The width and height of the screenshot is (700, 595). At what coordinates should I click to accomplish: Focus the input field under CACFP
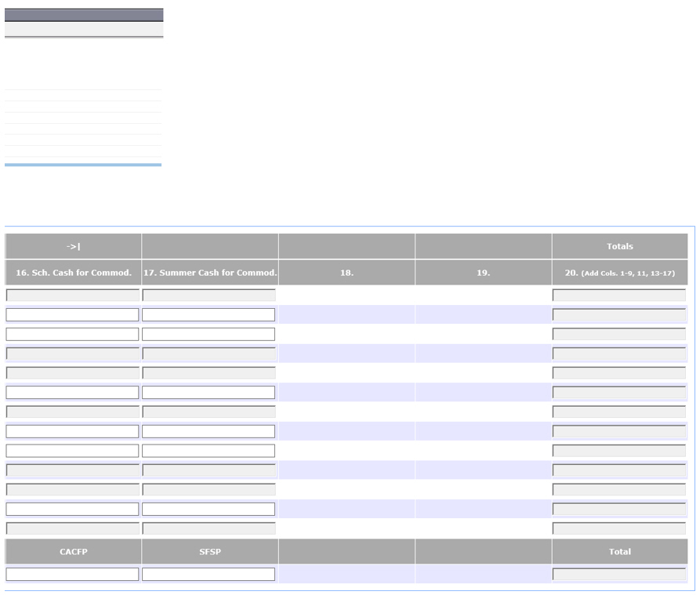72,574
